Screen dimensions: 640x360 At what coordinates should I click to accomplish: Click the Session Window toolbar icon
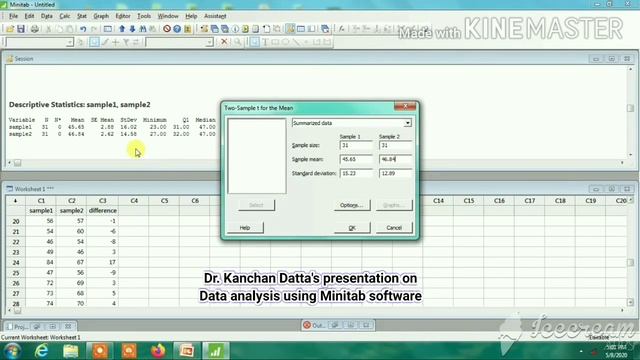point(290,29)
